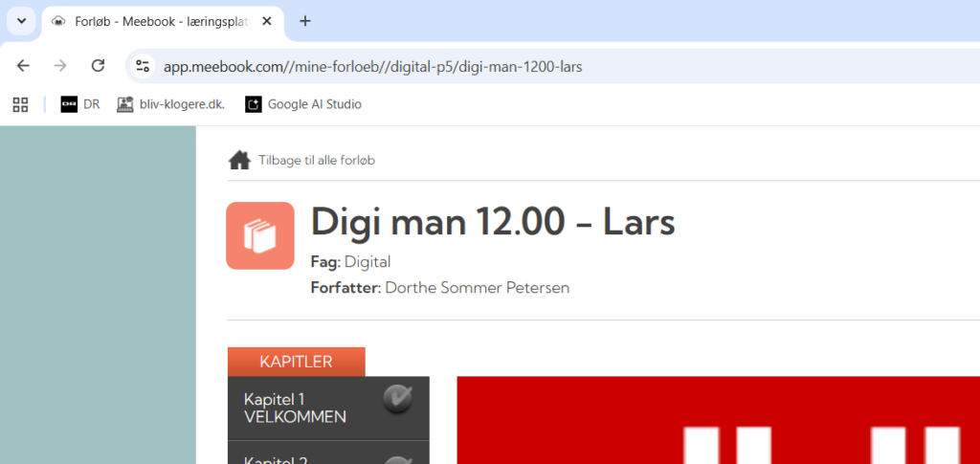
Task: Toggle the Kapitel 1 completion checkmark
Action: (397, 399)
